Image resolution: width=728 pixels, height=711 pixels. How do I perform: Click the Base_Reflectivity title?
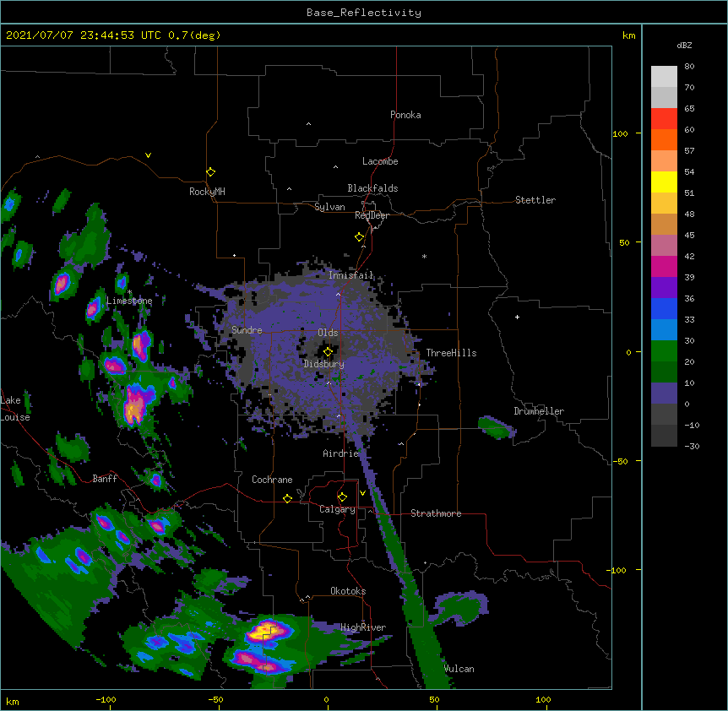pos(364,13)
